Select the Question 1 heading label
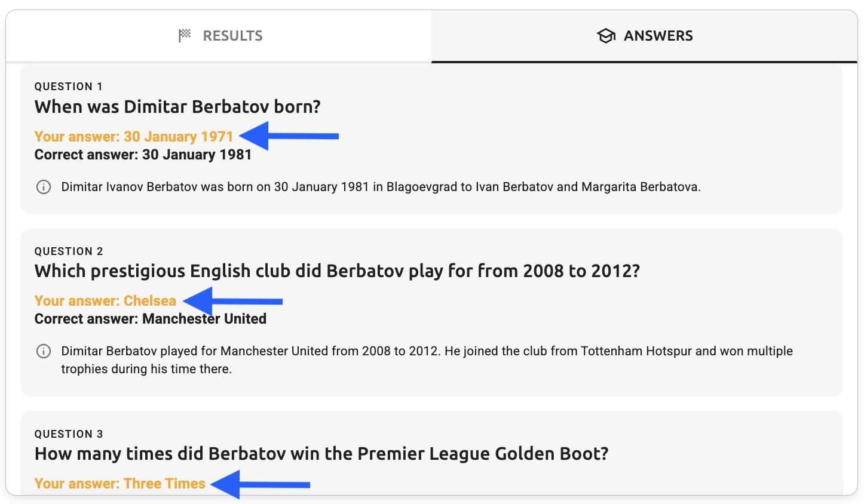 (69, 87)
